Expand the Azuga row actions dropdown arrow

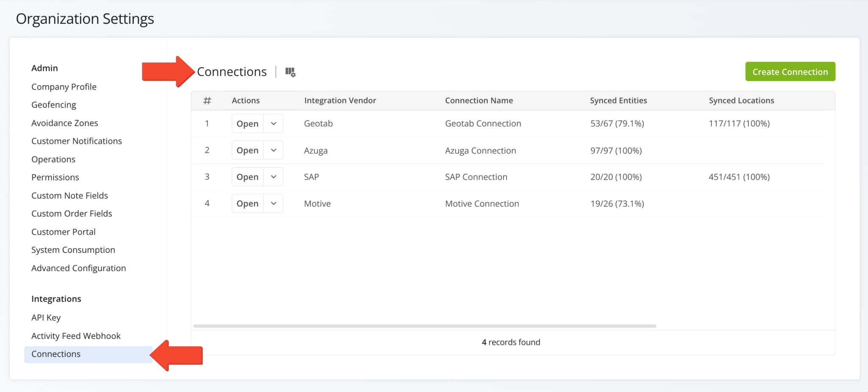273,151
